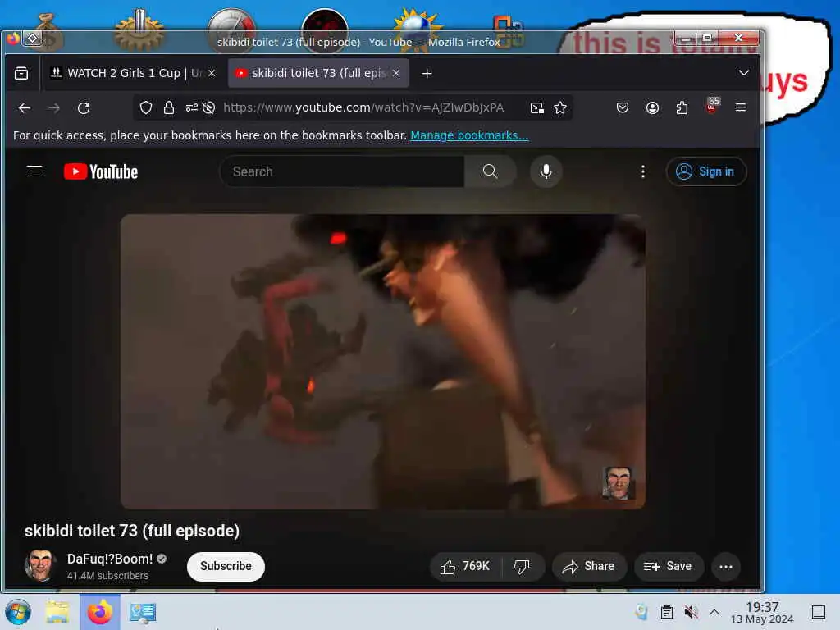Go back to the previous page
The width and height of the screenshot is (840, 630).
[24, 108]
